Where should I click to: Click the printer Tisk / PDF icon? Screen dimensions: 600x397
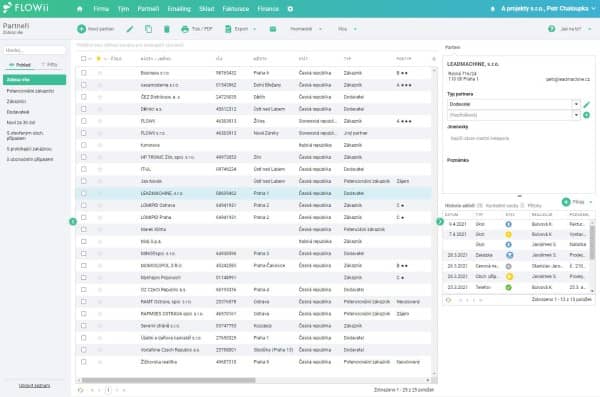(185, 29)
